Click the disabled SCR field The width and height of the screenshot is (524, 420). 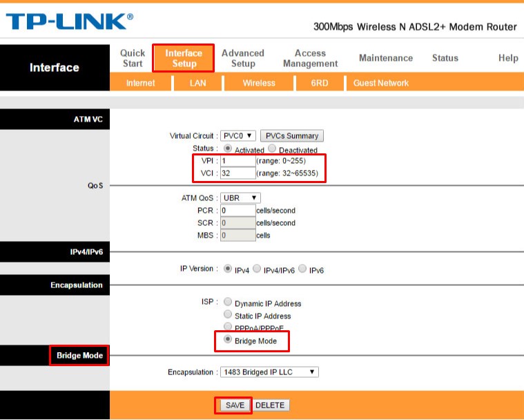click(x=238, y=222)
